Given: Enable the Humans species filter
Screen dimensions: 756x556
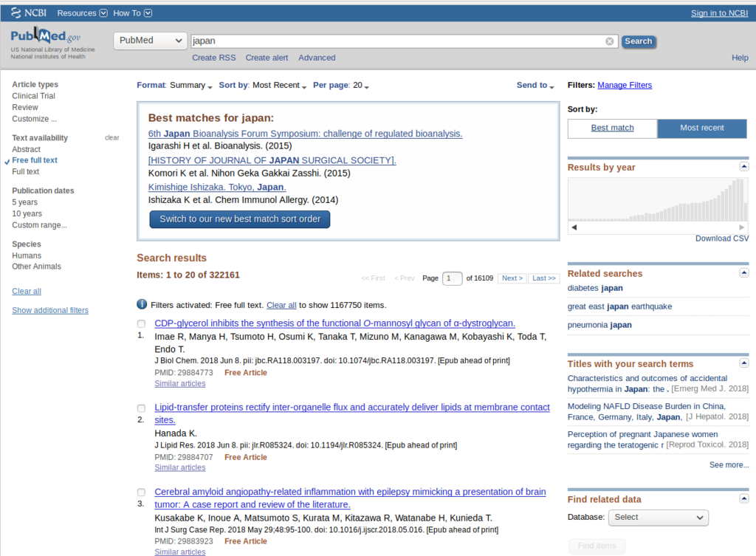Looking at the screenshot, I should tap(27, 255).
